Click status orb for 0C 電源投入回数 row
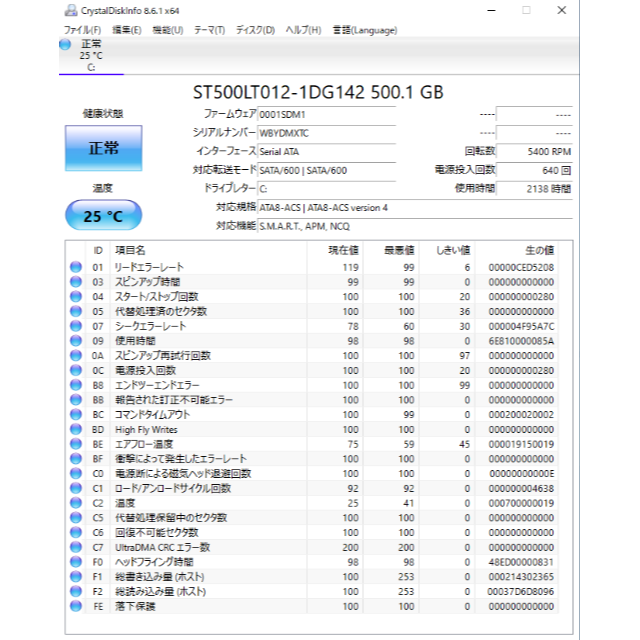640x640 pixels. click(76, 370)
